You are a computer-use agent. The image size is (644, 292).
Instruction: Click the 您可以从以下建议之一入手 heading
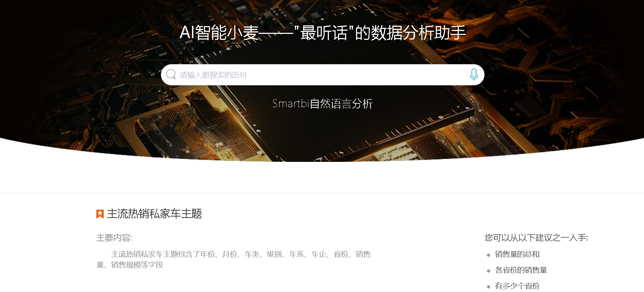536,238
